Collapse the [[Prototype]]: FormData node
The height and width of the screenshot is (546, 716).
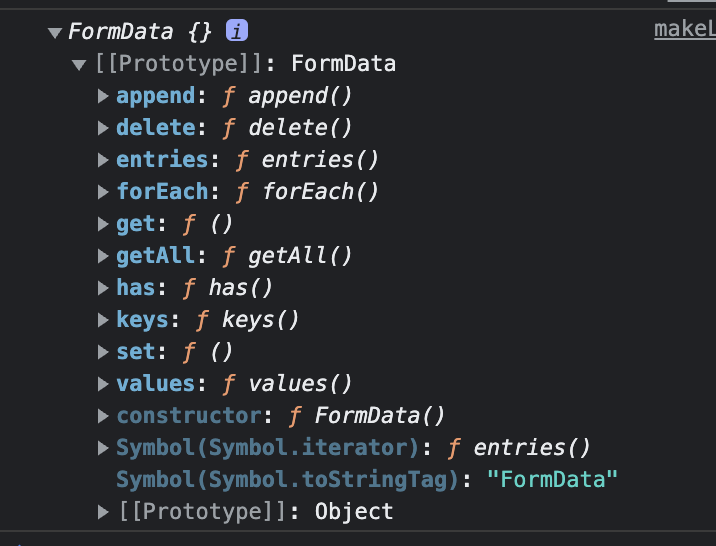click(79, 65)
